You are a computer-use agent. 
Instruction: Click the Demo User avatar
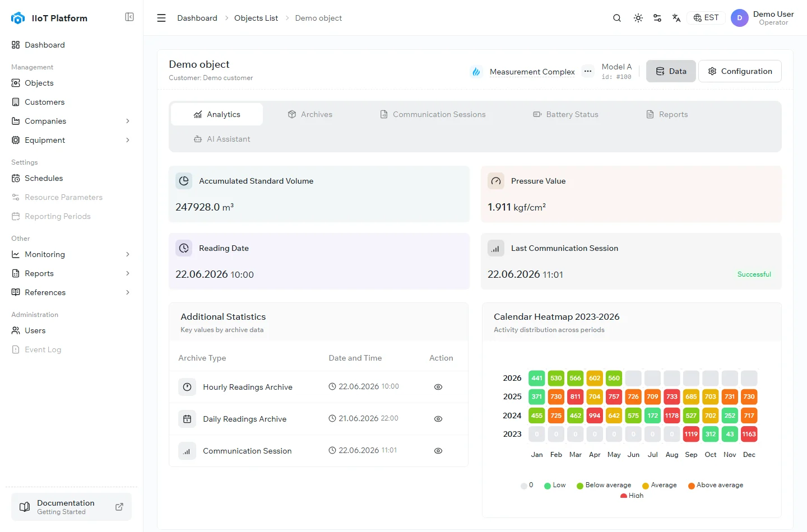click(x=740, y=18)
